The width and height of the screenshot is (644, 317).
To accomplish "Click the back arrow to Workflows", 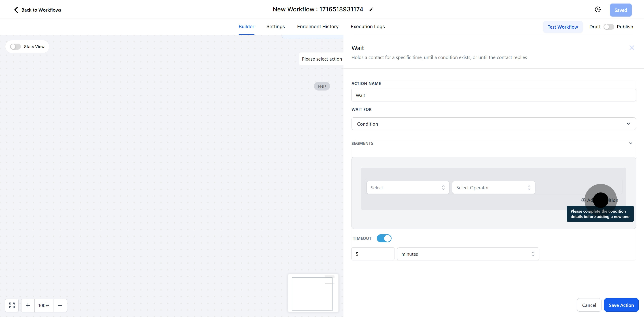I will click(16, 10).
